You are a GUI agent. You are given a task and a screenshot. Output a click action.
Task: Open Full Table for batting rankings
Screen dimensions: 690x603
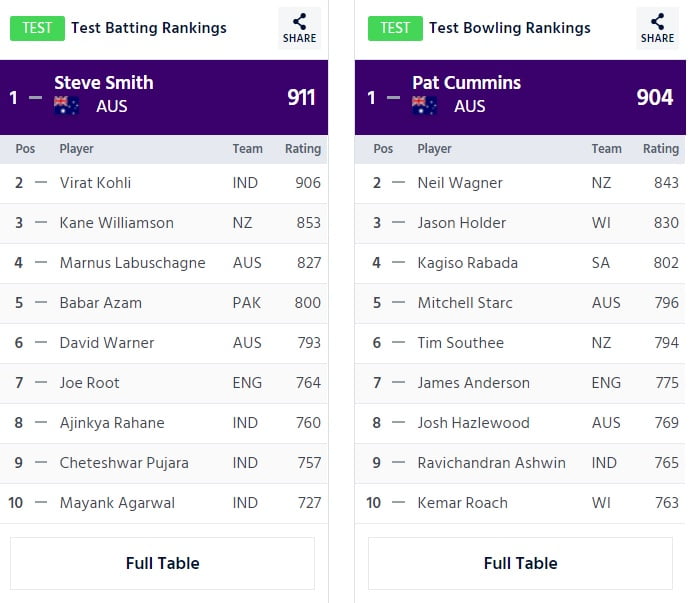point(163,563)
